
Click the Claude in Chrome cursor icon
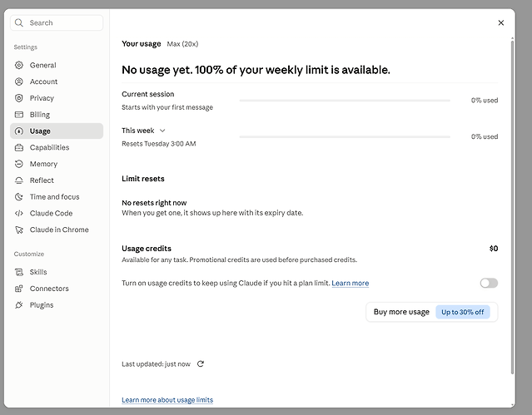coord(19,230)
